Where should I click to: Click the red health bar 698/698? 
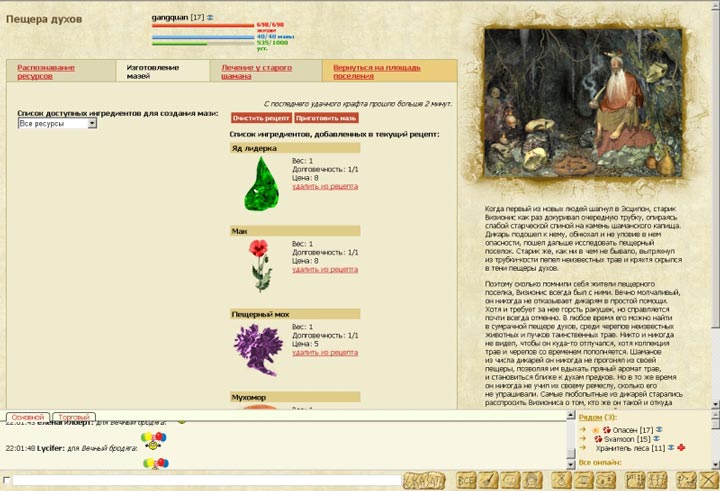click(203, 26)
